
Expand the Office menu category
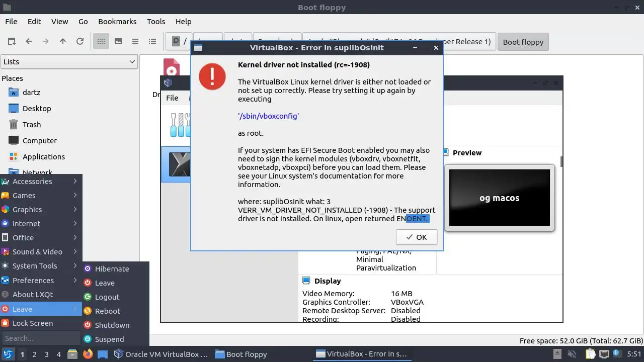pos(41,238)
